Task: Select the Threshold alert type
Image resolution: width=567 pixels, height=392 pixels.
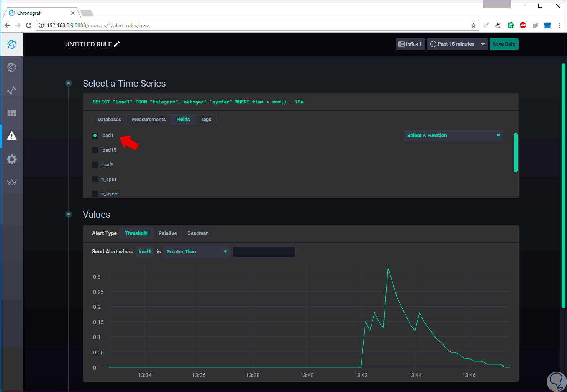Action: (136, 233)
